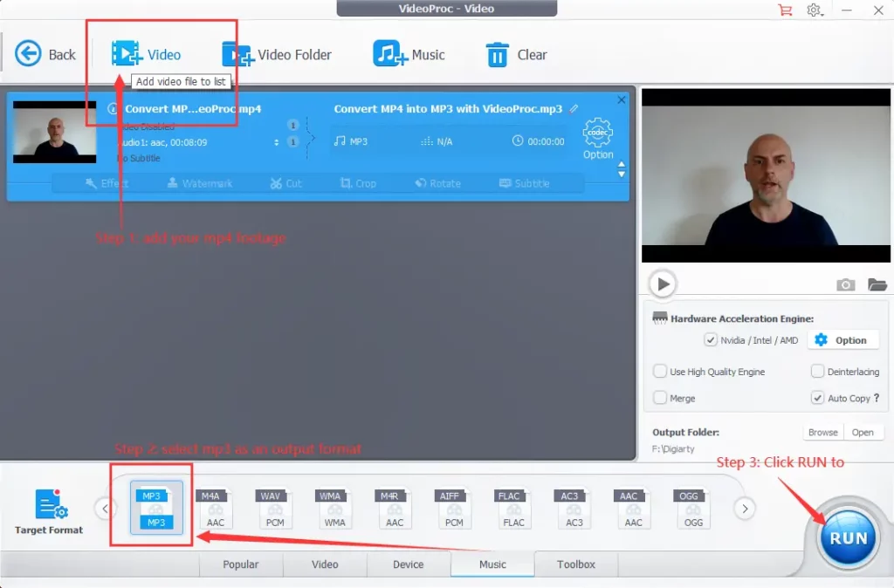Open audio track selector for audio1: aac
The image size is (894, 588).
point(277,142)
